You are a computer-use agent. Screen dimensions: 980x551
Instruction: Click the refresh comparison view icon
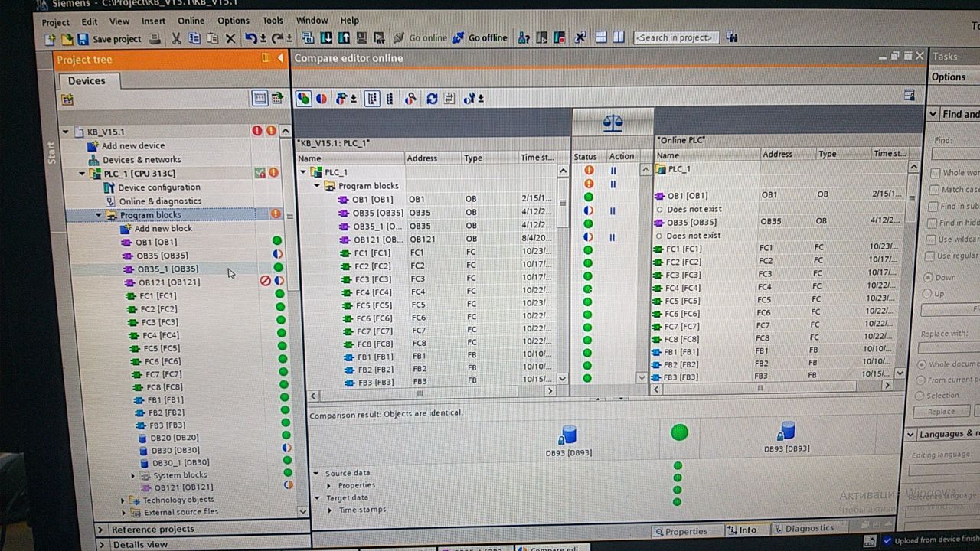432,98
